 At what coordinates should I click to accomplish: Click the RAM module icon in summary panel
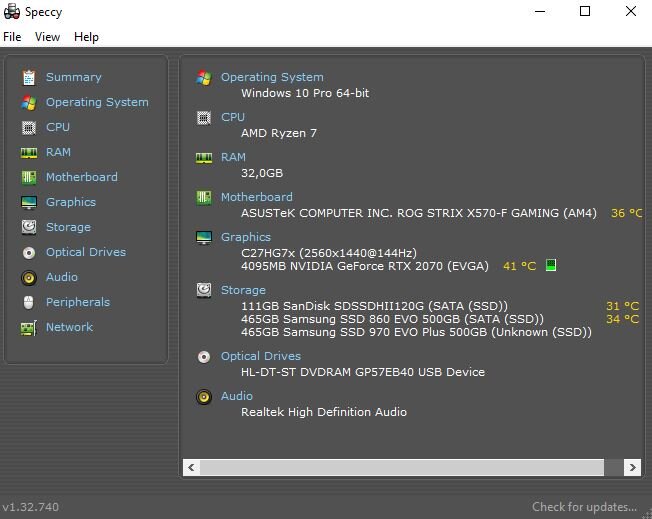(204, 158)
